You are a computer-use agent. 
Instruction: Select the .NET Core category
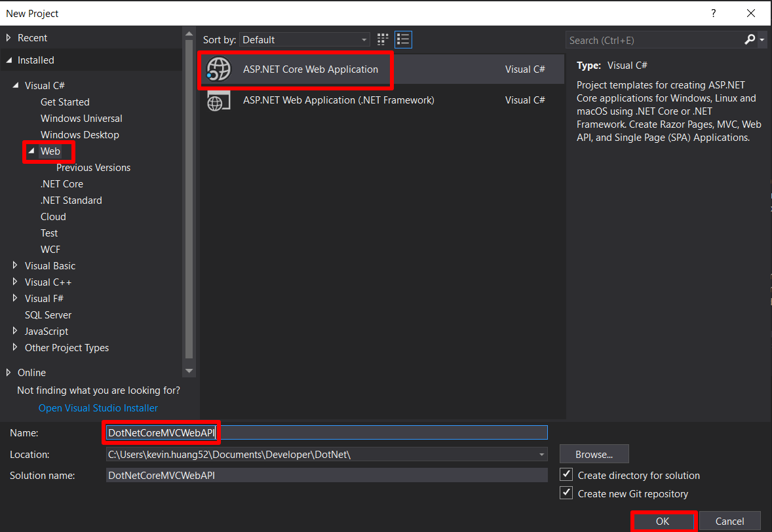click(x=62, y=183)
